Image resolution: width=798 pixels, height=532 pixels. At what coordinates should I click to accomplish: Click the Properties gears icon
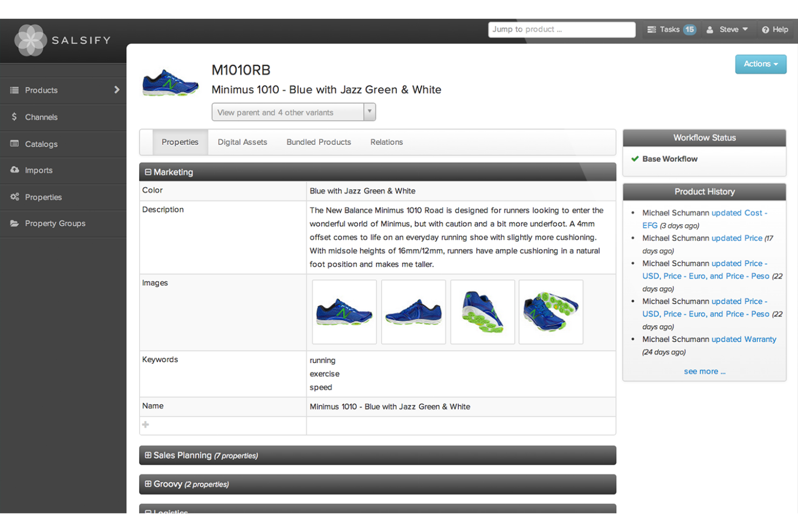coord(15,197)
